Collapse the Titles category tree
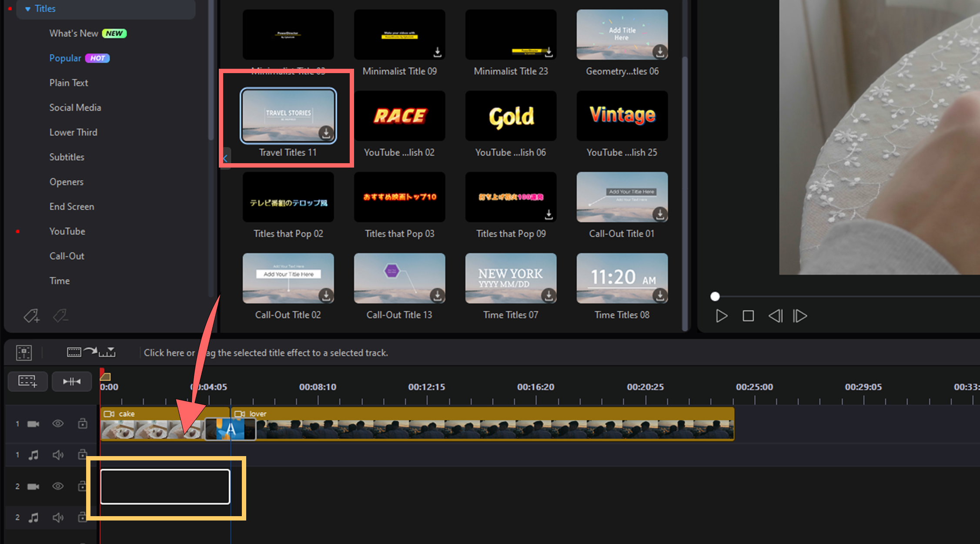980x544 pixels. tap(28, 9)
